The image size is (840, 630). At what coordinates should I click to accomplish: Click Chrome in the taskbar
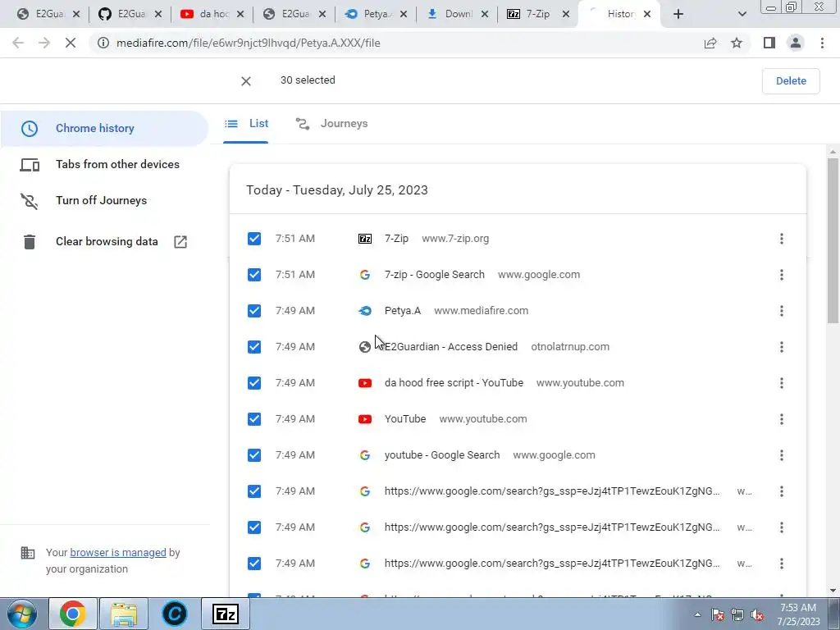pyautogui.click(x=73, y=614)
